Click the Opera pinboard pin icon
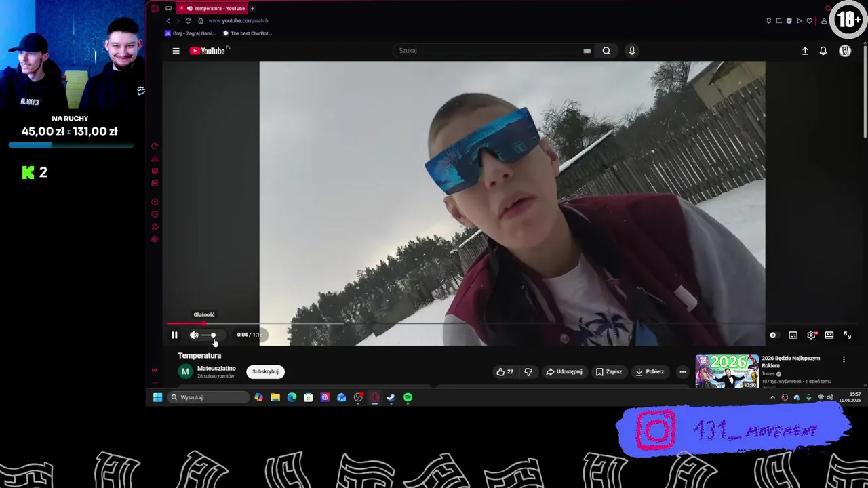 click(768, 21)
